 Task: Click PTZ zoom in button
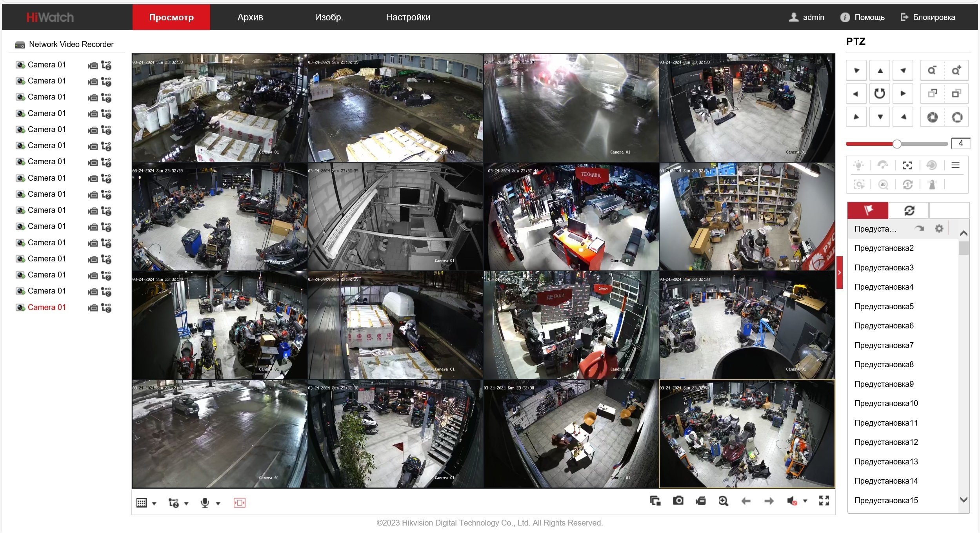956,71
